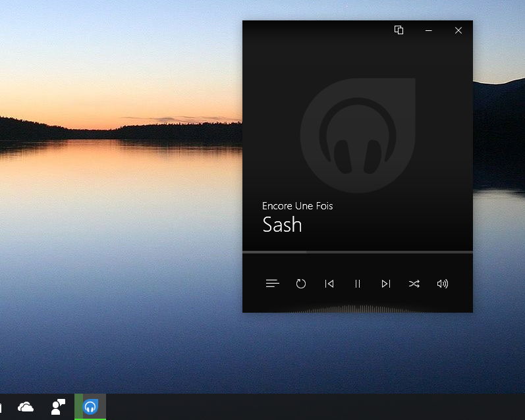Open the volume control
This screenshot has height=420, width=525.
(x=442, y=284)
